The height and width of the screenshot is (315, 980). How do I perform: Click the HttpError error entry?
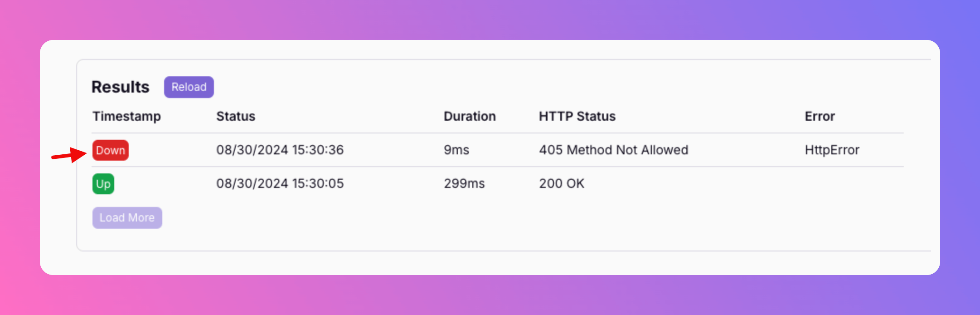(x=832, y=150)
